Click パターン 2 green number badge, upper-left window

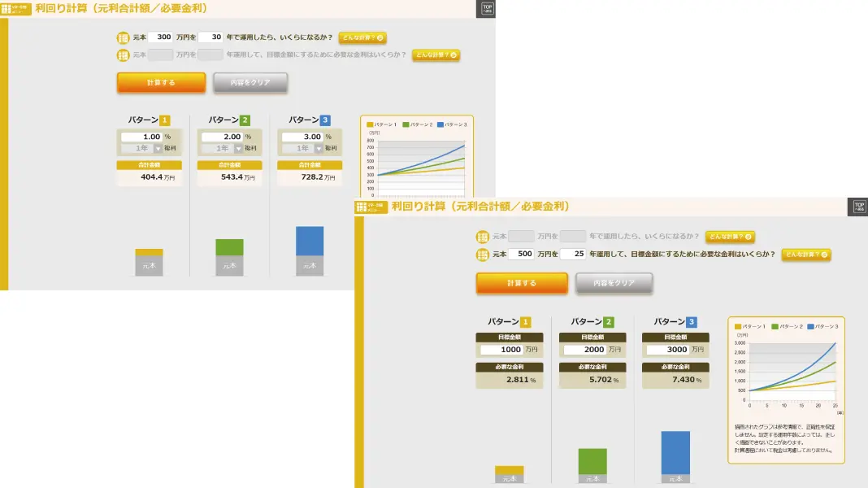(x=245, y=120)
